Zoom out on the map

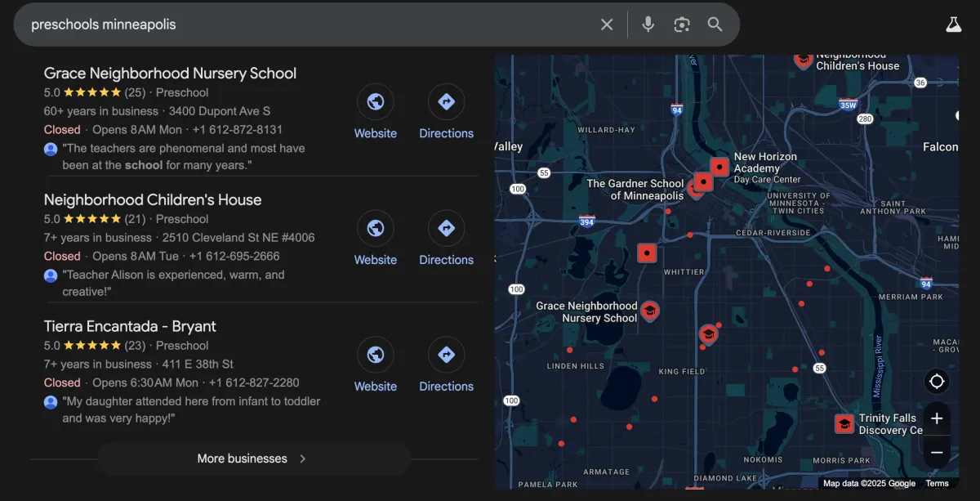[x=937, y=452]
